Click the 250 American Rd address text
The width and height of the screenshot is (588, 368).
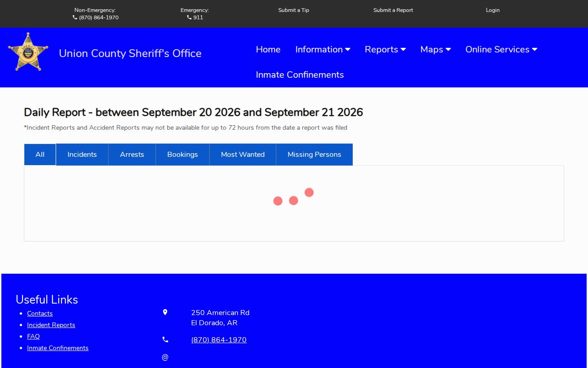point(220,313)
